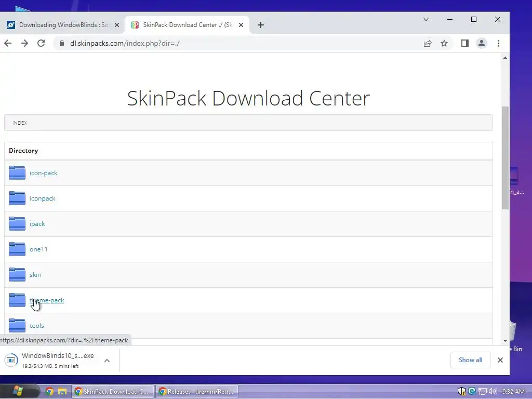This screenshot has width=532, height=399.
Task: Reload the SkinPack page
Action: 41,44
